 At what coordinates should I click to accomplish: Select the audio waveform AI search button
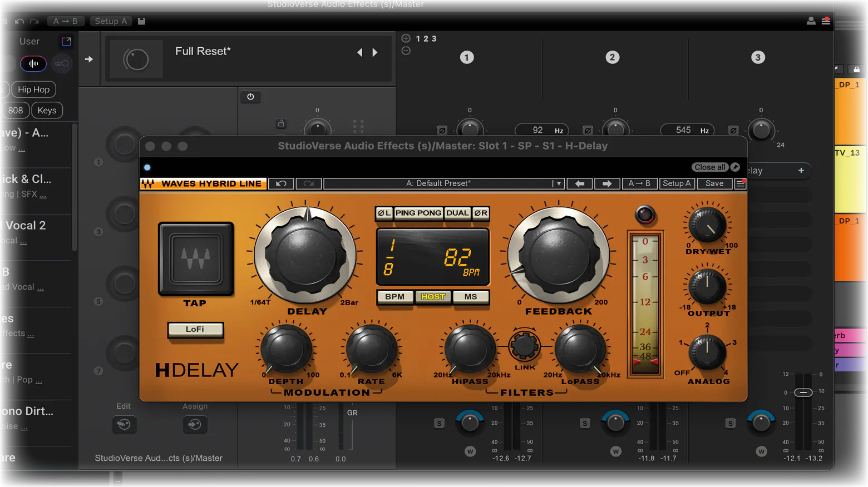point(33,64)
